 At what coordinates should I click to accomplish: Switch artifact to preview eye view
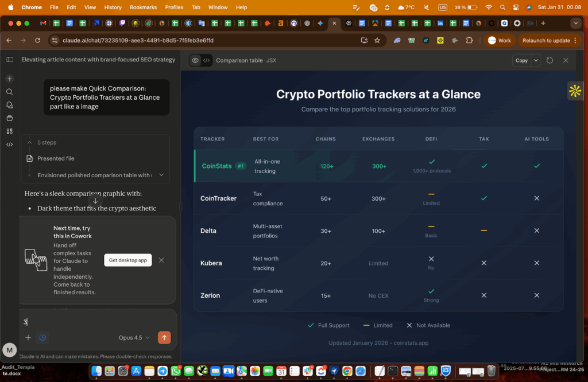195,60
